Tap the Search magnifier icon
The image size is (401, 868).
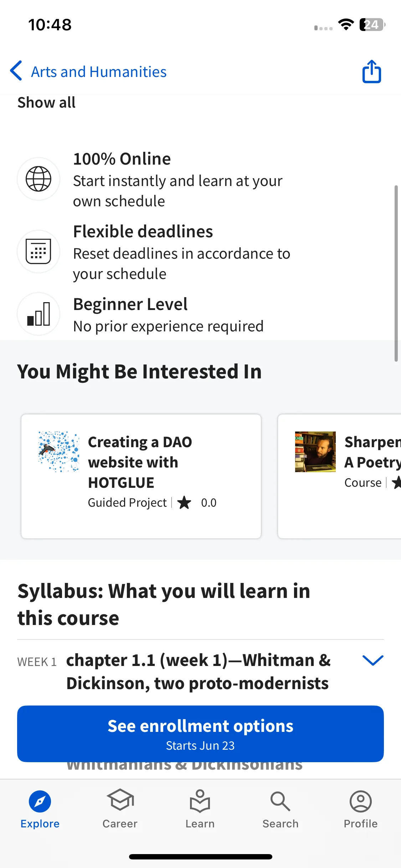(280, 801)
